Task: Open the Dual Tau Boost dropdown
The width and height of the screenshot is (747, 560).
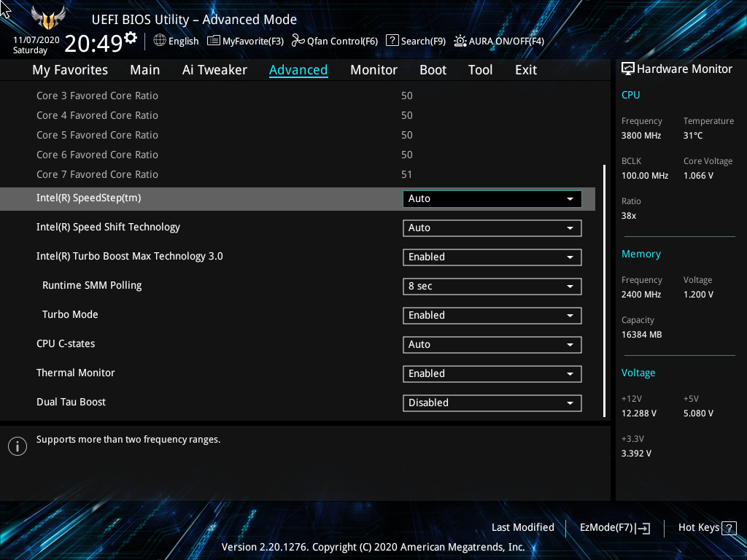Action: click(x=492, y=402)
